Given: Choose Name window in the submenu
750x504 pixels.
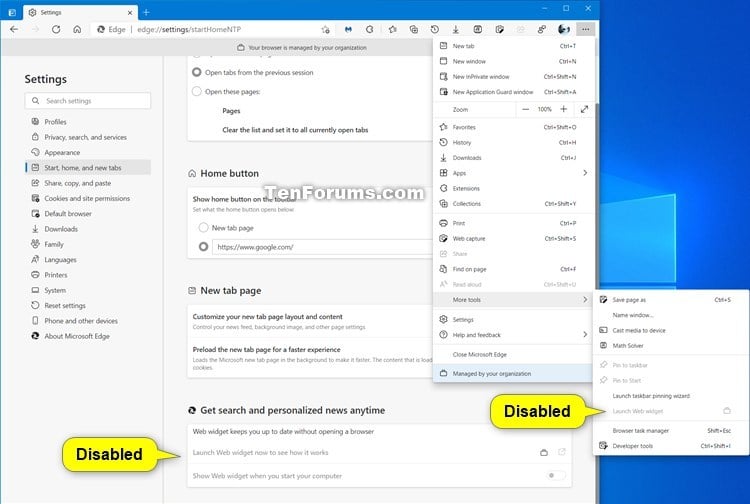Looking at the screenshot, I should click(671, 315).
